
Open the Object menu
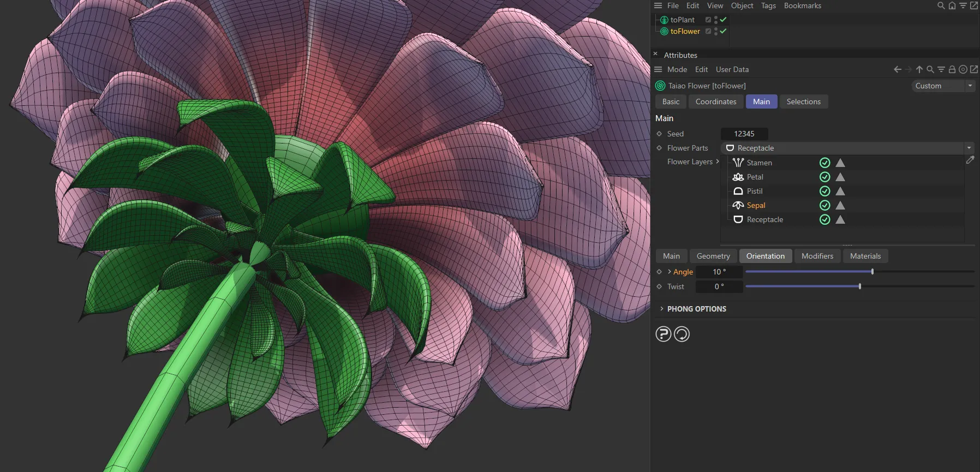click(x=742, y=5)
